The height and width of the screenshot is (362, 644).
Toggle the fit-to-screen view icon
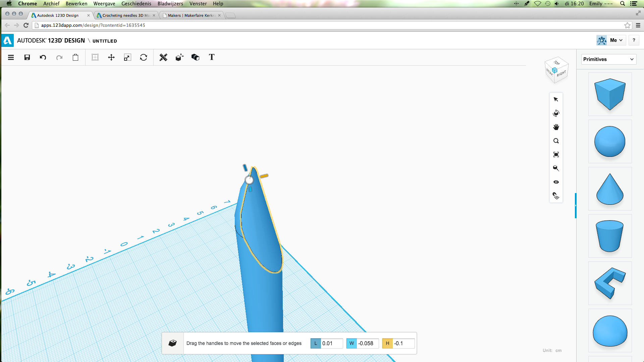(556, 154)
